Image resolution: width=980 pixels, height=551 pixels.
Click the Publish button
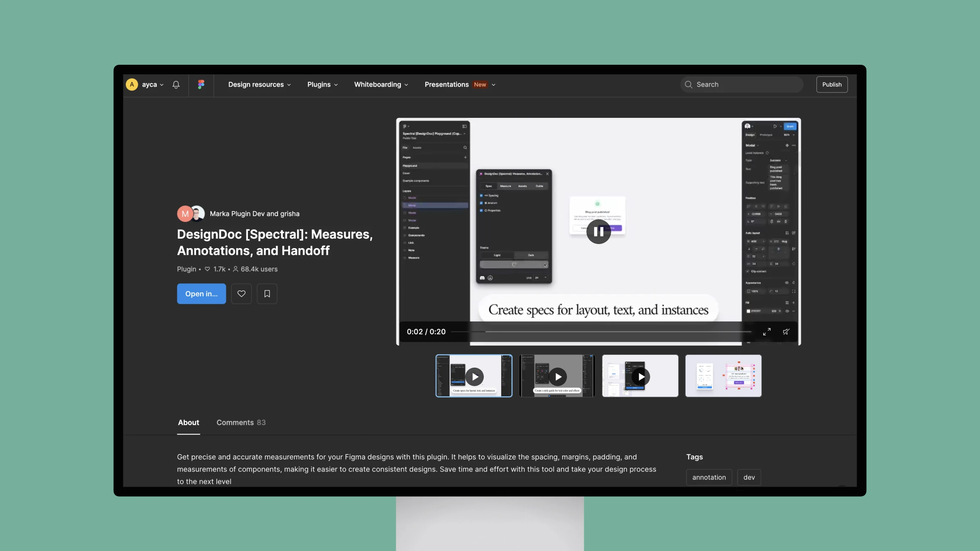tap(832, 85)
